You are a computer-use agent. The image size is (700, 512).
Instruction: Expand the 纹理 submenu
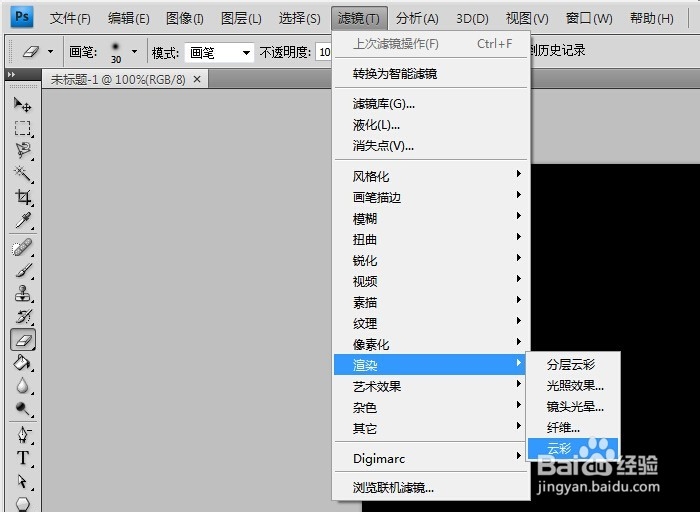[431, 323]
